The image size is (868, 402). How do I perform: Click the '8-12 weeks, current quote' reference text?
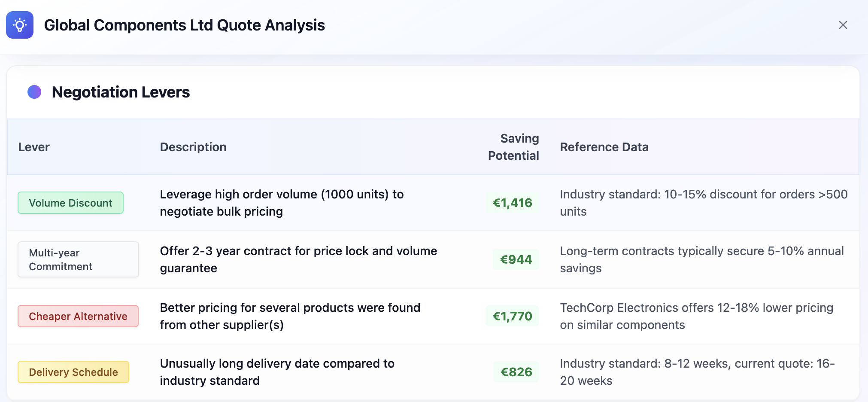[x=697, y=372]
